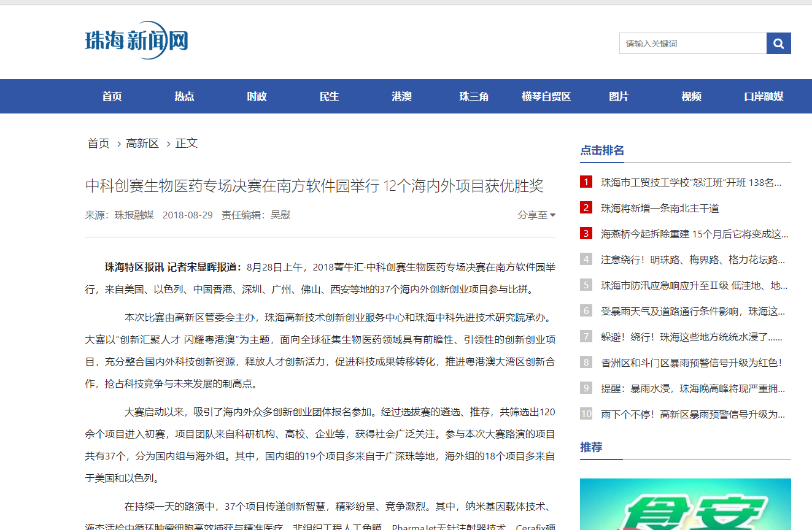Open ranked article 珠海市防汛应急响应升至Ⅱ级
This screenshot has height=530, width=812.
pos(694,285)
